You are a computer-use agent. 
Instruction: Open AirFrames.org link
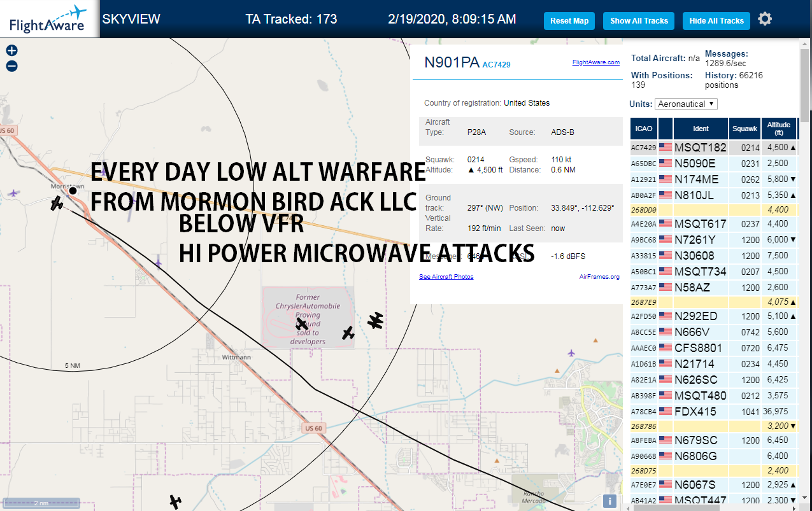[x=599, y=276]
